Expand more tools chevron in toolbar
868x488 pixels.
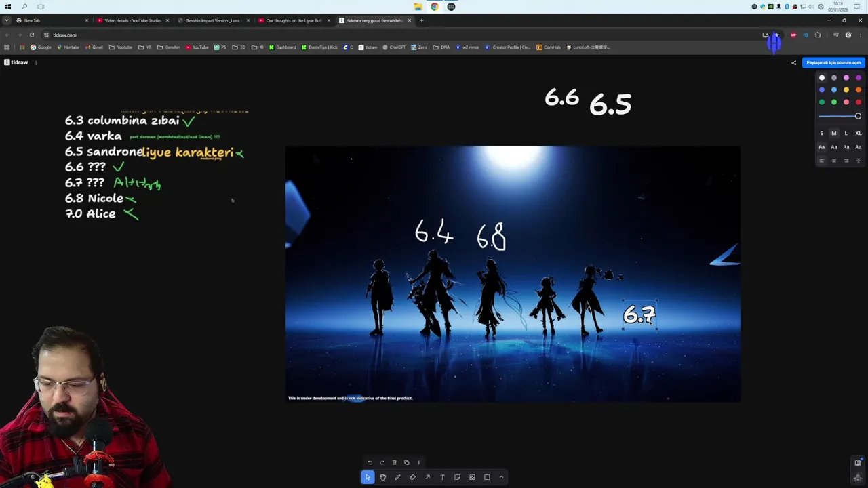tap(502, 477)
